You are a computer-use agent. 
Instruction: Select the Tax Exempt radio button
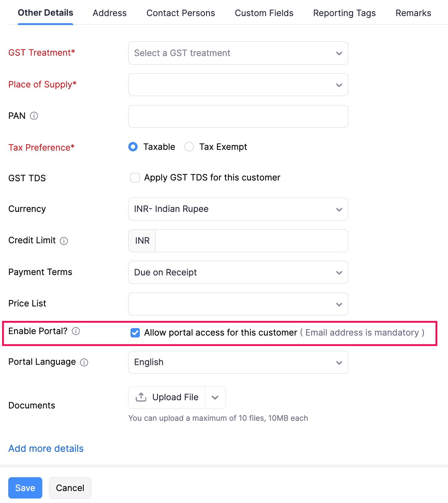pyautogui.click(x=189, y=147)
